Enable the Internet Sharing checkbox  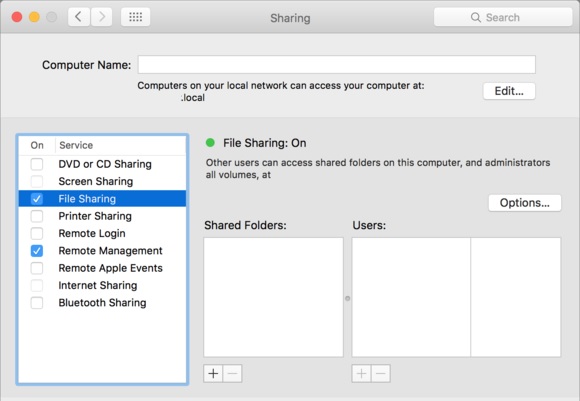(37, 286)
